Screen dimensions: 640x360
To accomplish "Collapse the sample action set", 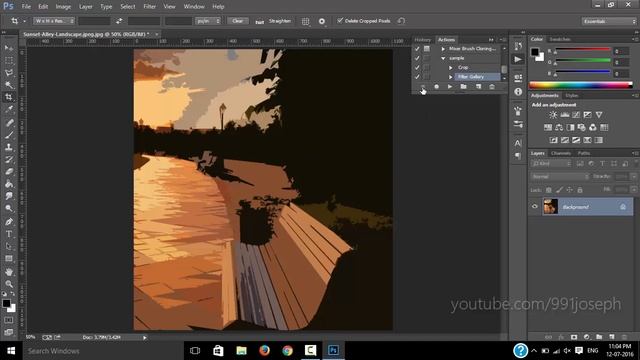I will click(443, 58).
